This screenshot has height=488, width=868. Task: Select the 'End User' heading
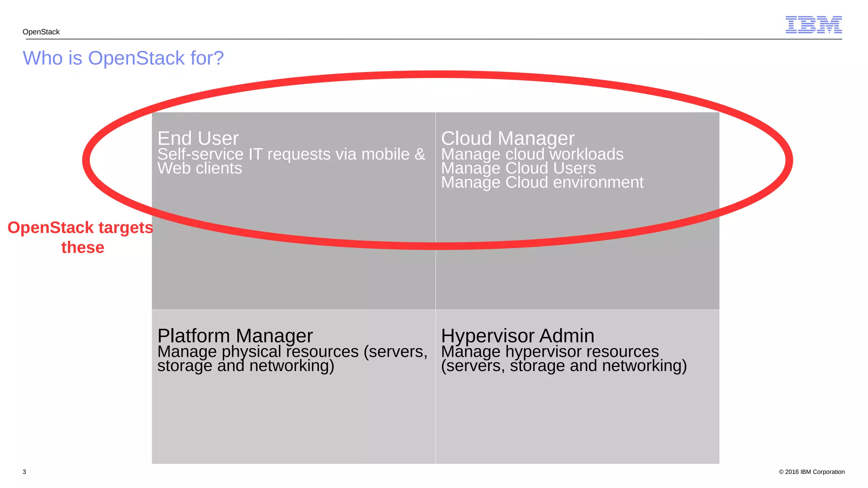pyautogui.click(x=198, y=138)
